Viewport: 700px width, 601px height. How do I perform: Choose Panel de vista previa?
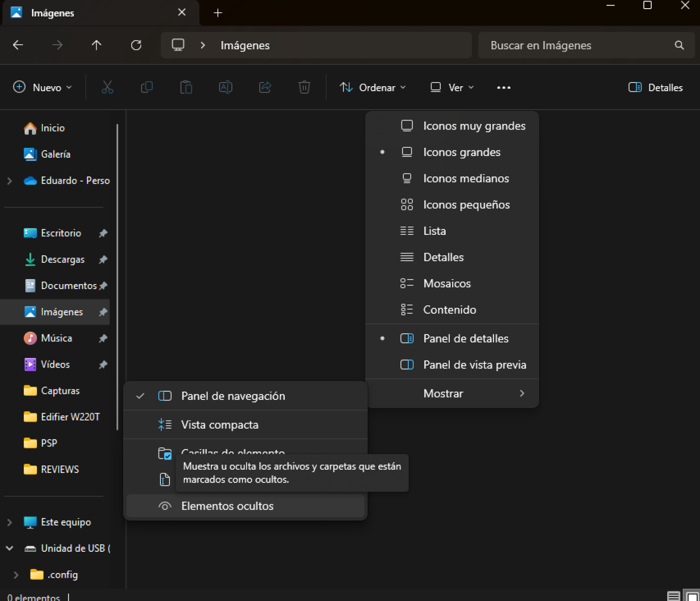point(474,365)
